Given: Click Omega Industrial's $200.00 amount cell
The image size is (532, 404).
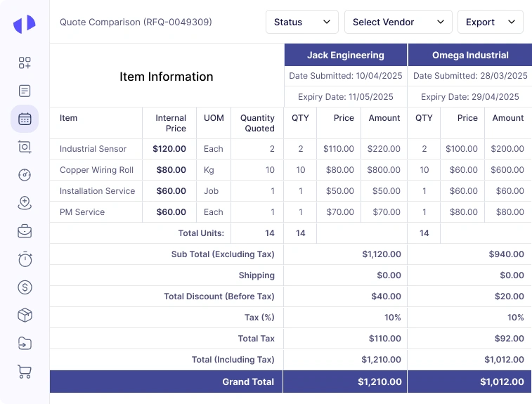Looking at the screenshot, I should (507, 148).
